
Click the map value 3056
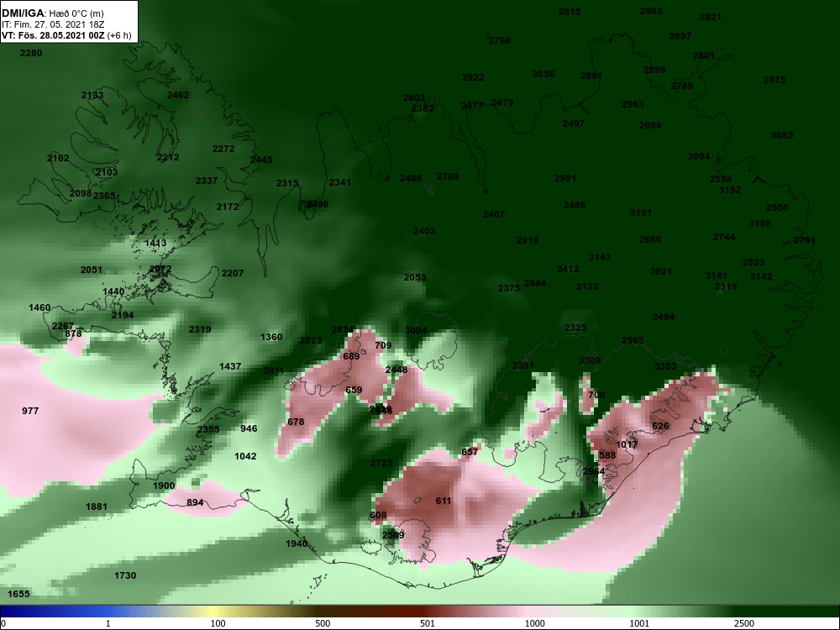point(543,75)
